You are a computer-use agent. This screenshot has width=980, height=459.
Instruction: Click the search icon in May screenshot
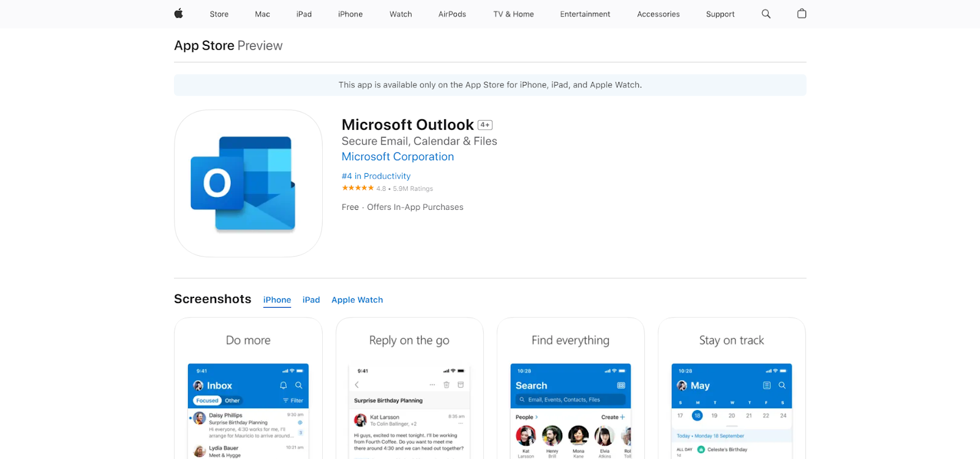(x=782, y=386)
